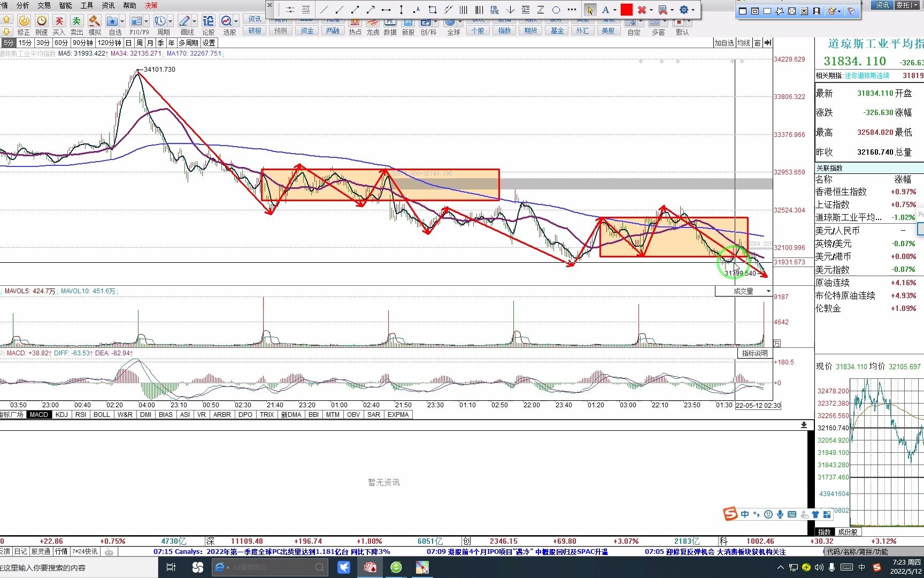Expand the F10/F9 icon dropdown arrow
The image size is (924, 578).
pyautogui.click(x=147, y=21)
